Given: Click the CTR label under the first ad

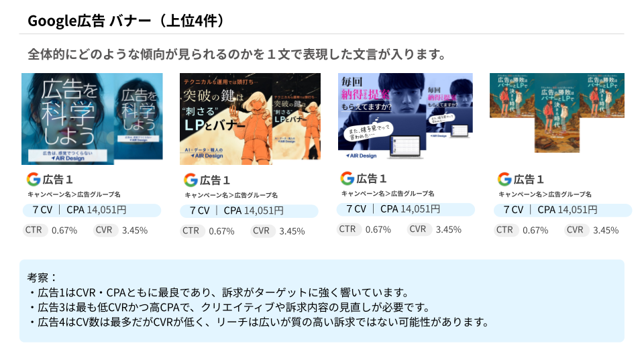Looking at the screenshot, I should point(34,230).
